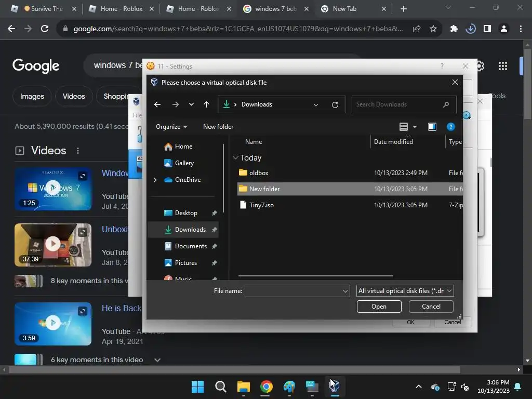Select the Tiny7.iso file
Viewport: 532px width, 399px height.
(350, 205)
